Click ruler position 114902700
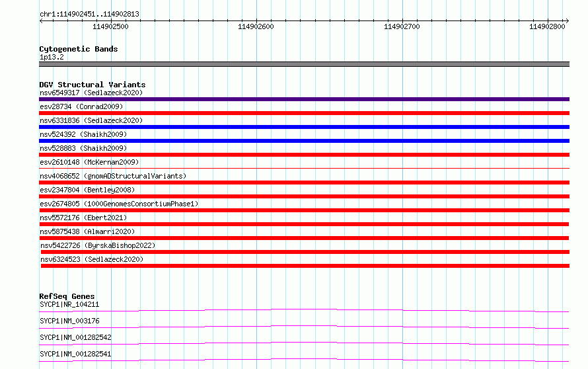The height and width of the screenshot is (369, 588). point(402,26)
